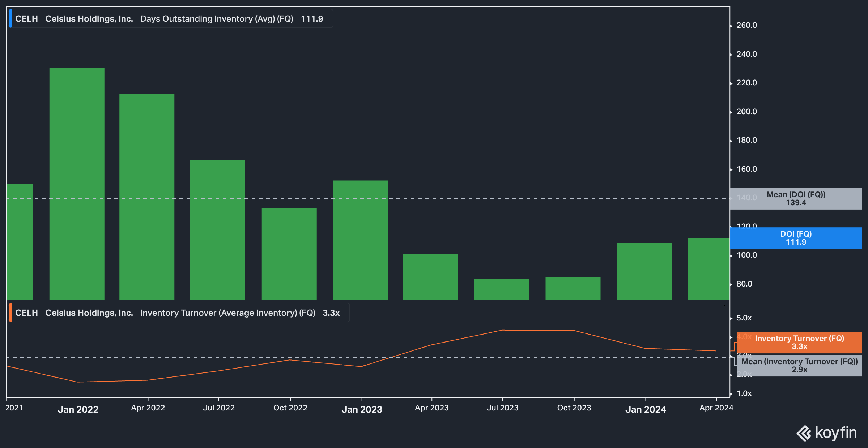The image size is (868, 448).
Task: Click the orange turnover line low at Jan 2022
Action: pyautogui.click(x=77, y=382)
